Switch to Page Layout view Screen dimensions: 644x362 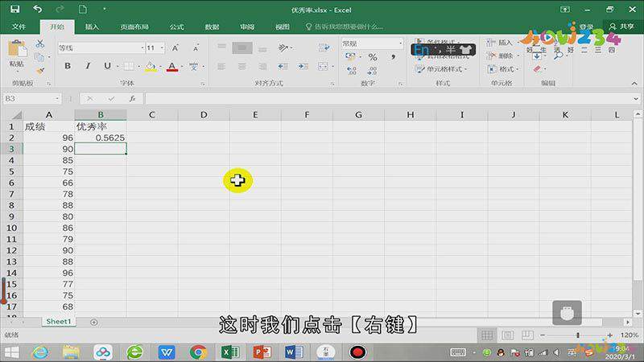pos(507,335)
